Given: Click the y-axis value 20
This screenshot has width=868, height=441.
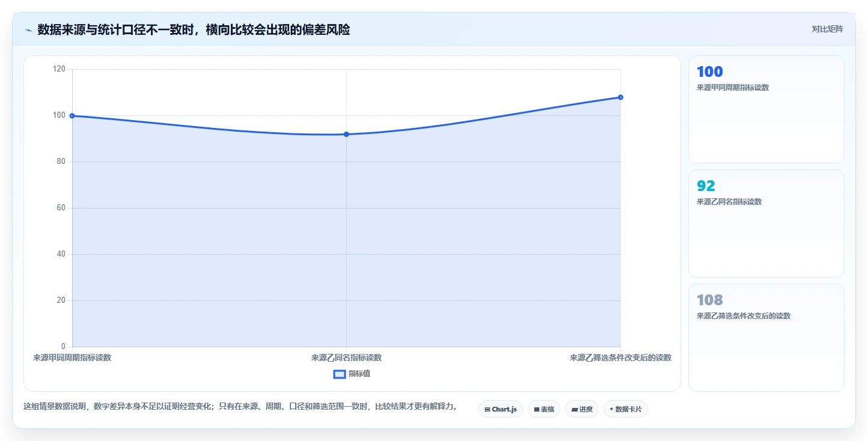Looking at the screenshot, I should click(x=61, y=300).
